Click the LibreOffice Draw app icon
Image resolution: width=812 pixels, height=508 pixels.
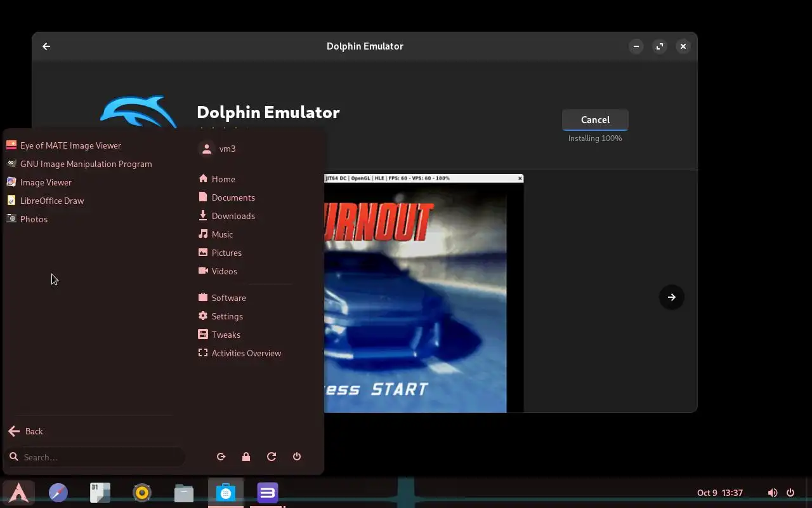11,200
